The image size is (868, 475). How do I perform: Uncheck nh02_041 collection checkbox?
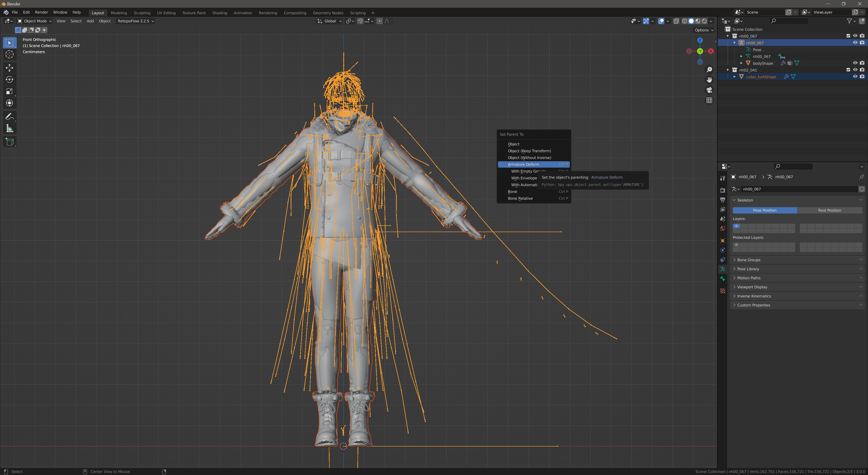click(848, 70)
